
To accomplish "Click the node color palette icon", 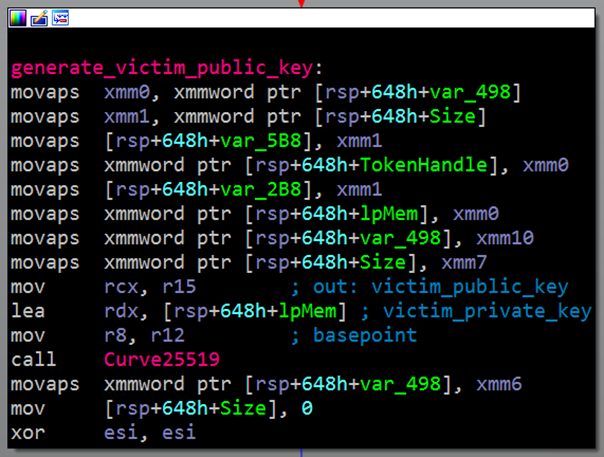I will 17,18.
